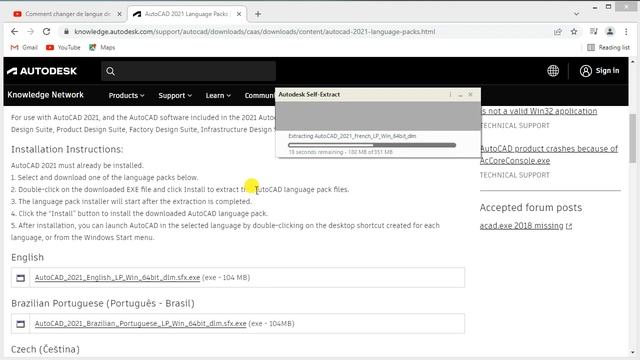Switch to the YouTube 'Comment changer de langue' tab
Viewport: 640px width, 360px height.
click(67, 14)
